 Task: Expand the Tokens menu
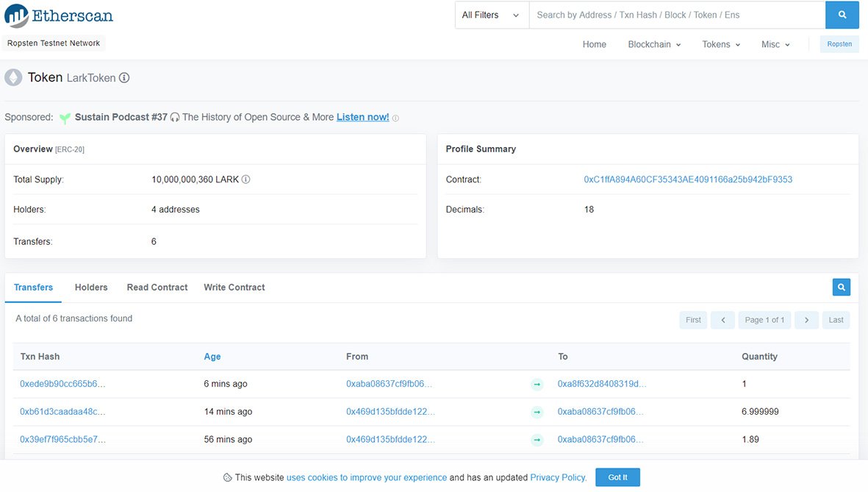(x=721, y=44)
